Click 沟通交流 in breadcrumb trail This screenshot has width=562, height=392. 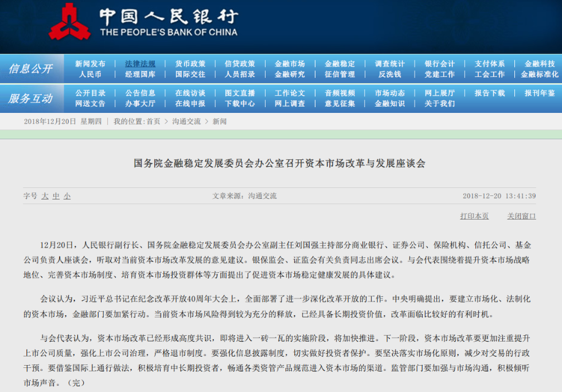pos(186,121)
